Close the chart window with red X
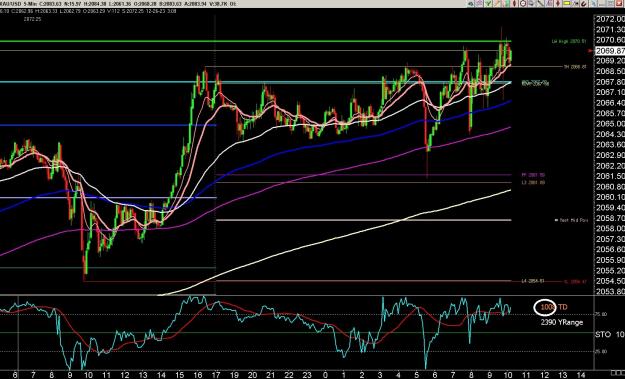Image resolution: width=625 pixels, height=379 pixels. point(619,4)
